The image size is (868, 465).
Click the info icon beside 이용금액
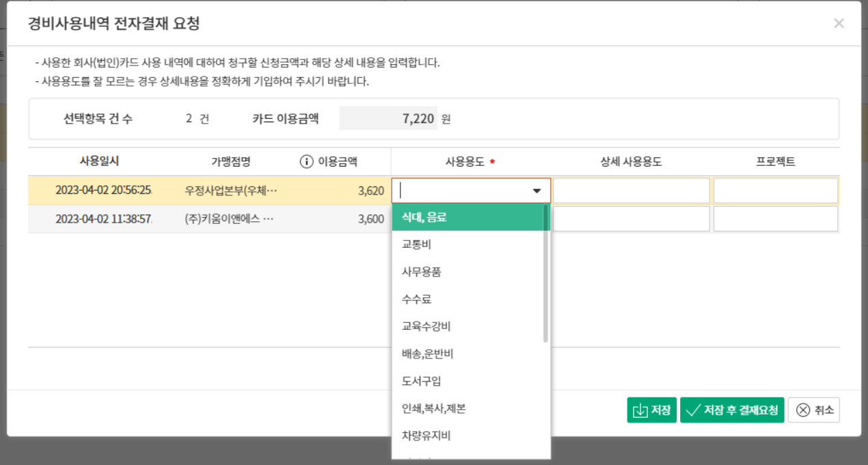point(307,162)
